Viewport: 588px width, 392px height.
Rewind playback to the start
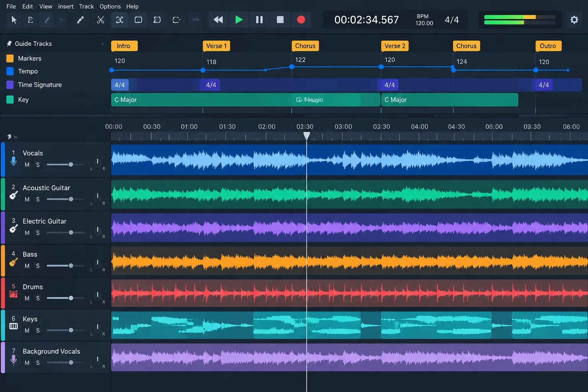pyautogui.click(x=218, y=20)
